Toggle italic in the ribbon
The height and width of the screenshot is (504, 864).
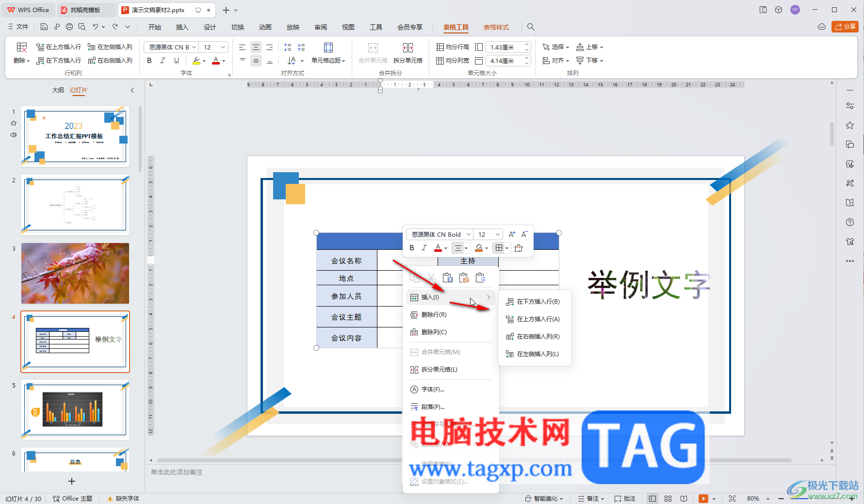pyautogui.click(x=163, y=61)
